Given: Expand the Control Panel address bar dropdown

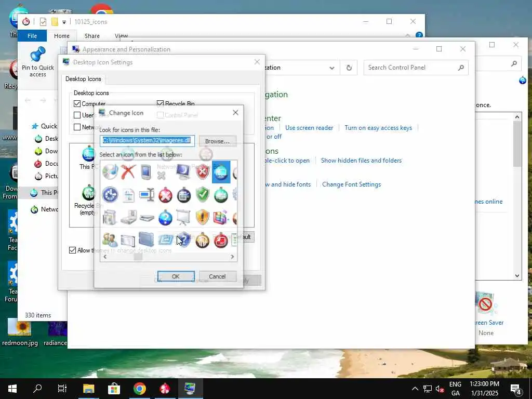Looking at the screenshot, I should pyautogui.click(x=332, y=68).
